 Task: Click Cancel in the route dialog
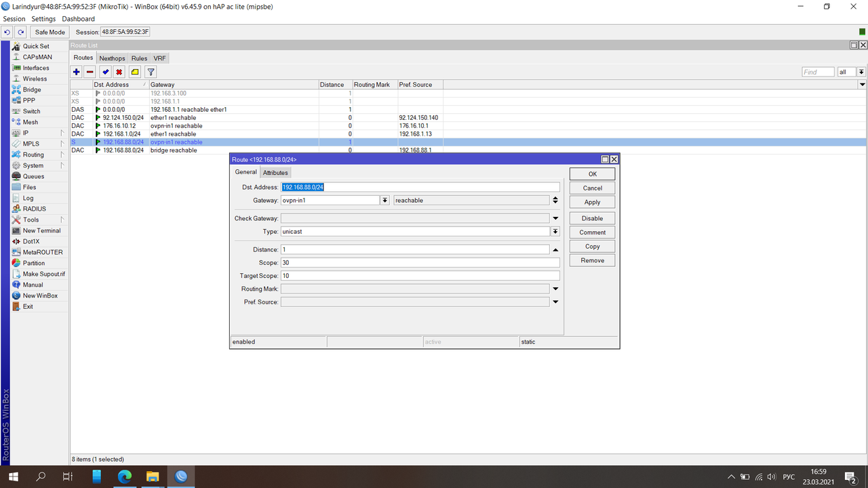pos(593,188)
